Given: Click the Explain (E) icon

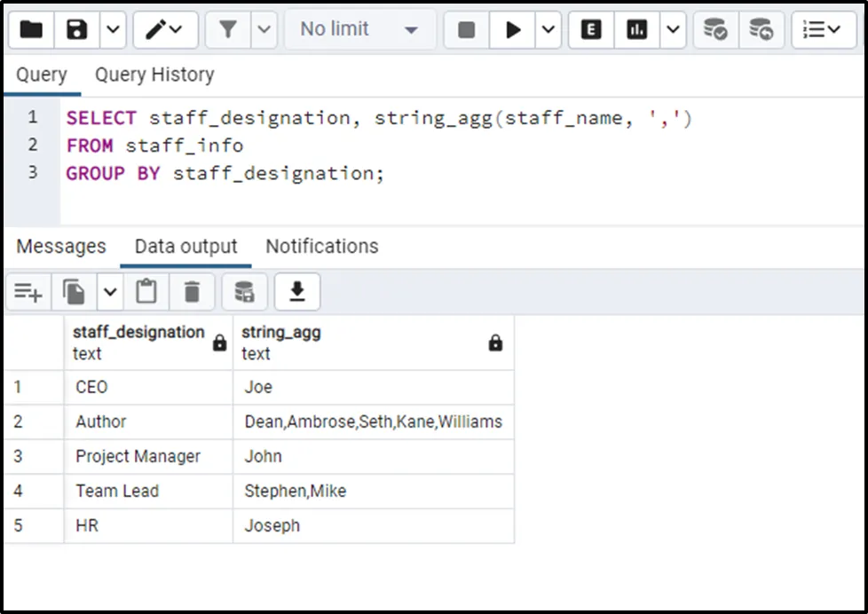Looking at the screenshot, I should [x=591, y=30].
